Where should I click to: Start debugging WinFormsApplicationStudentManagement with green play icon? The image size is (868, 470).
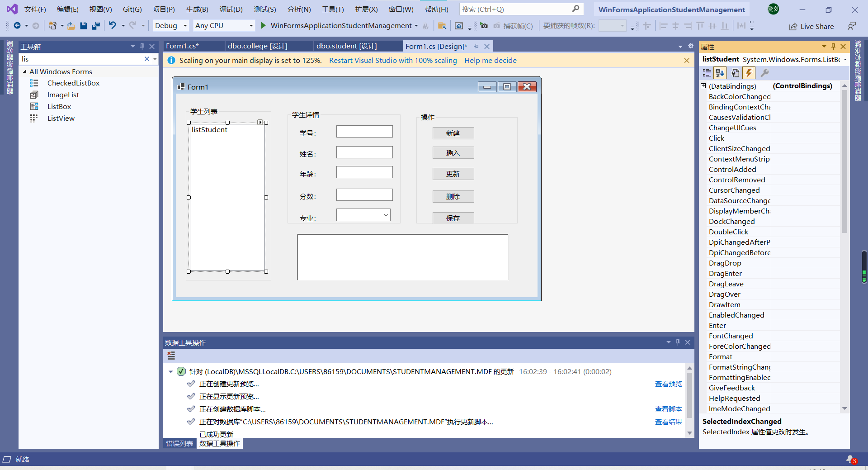point(263,26)
